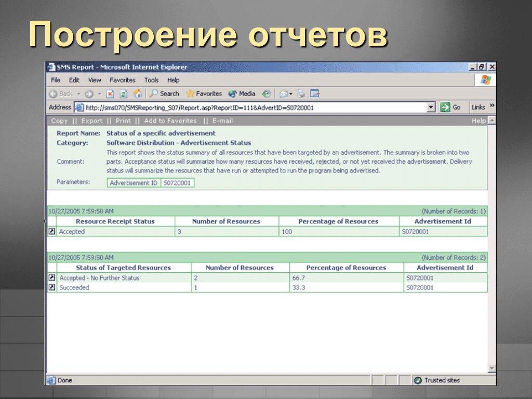This screenshot has width=532, height=399.
Task: Expand the Links toolbar chevron
Action: pyautogui.click(x=492, y=106)
